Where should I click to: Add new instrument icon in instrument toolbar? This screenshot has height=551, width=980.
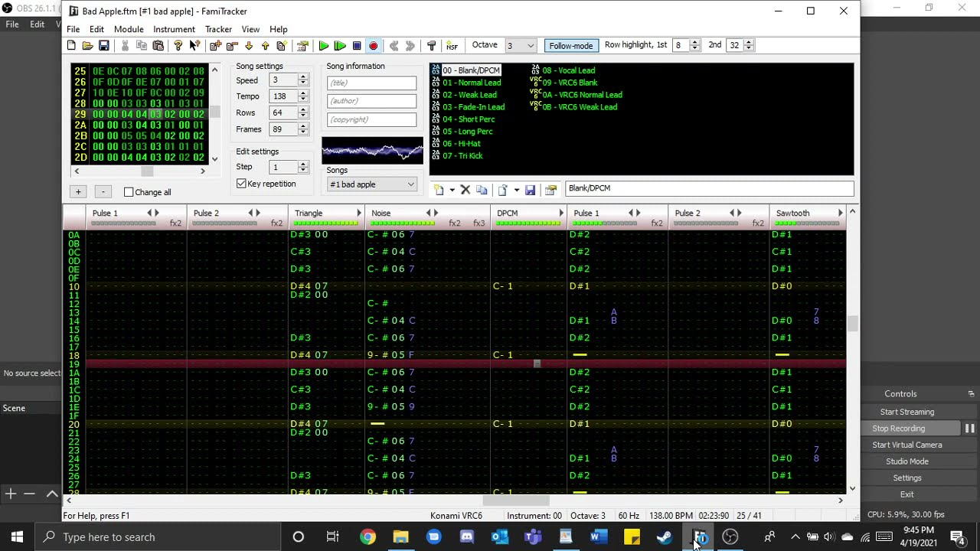(x=439, y=190)
